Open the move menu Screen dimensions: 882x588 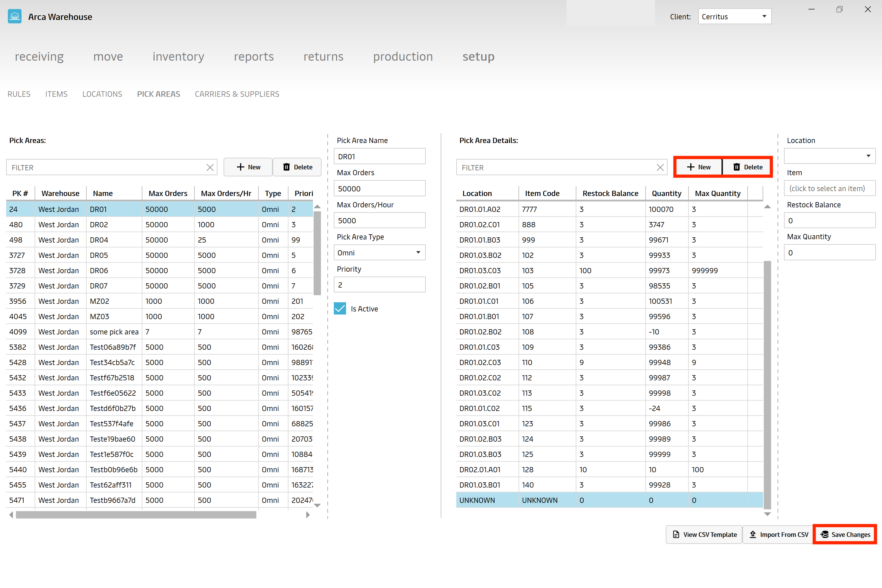(108, 57)
